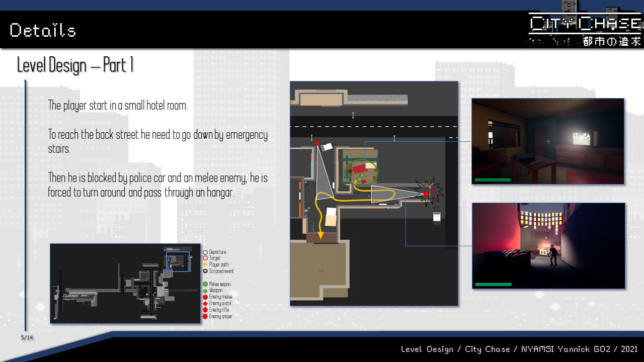The image size is (644, 362).
Task: Open the alley police car screenshot
Action: coord(548,246)
